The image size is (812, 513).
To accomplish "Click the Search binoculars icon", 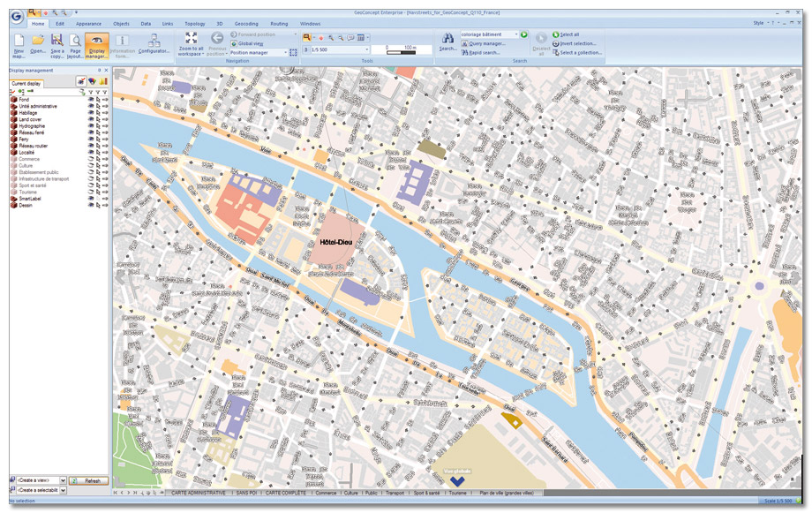I will [447, 41].
